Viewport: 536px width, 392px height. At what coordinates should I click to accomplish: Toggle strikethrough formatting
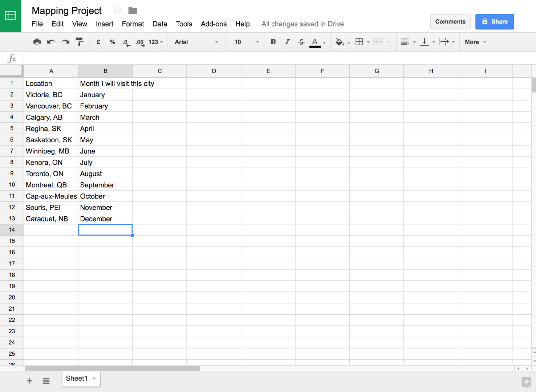[x=301, y=42]
